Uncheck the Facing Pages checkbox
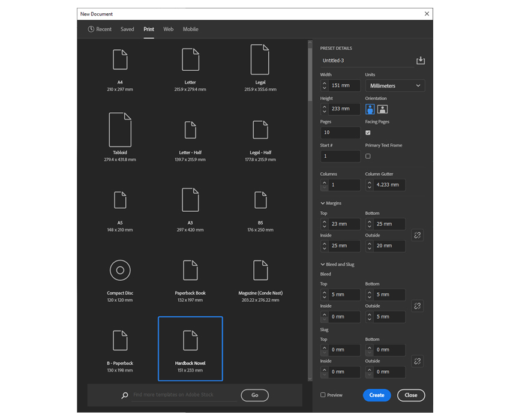This screenshot has height=420, width=510. pyautogui.click(x=368, y=133)
